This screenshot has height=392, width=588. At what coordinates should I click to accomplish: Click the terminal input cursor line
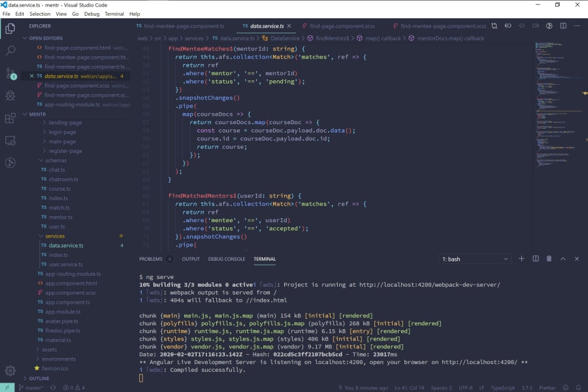point(141,378)
